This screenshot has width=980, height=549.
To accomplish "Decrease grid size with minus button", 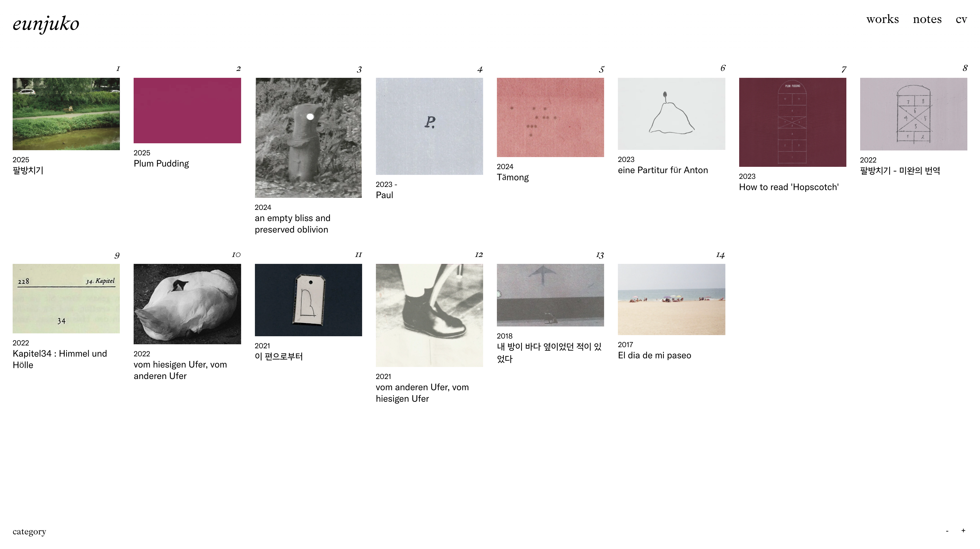I will pos(947,531).
